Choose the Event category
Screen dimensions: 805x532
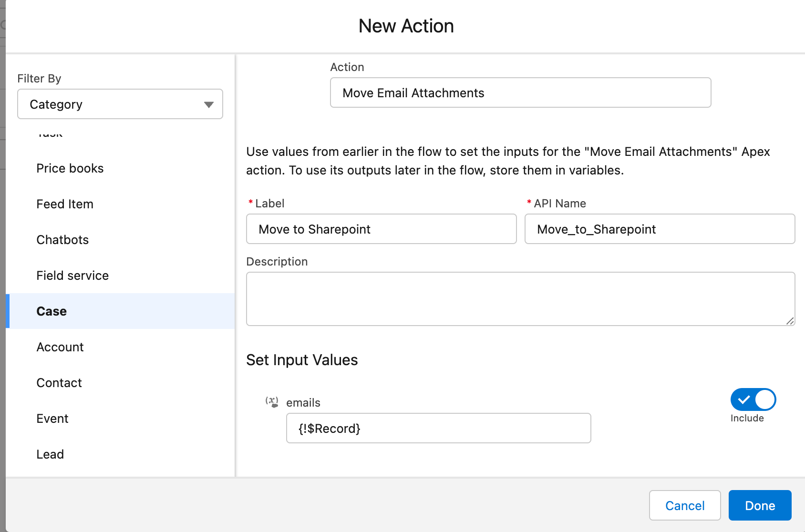52,419
